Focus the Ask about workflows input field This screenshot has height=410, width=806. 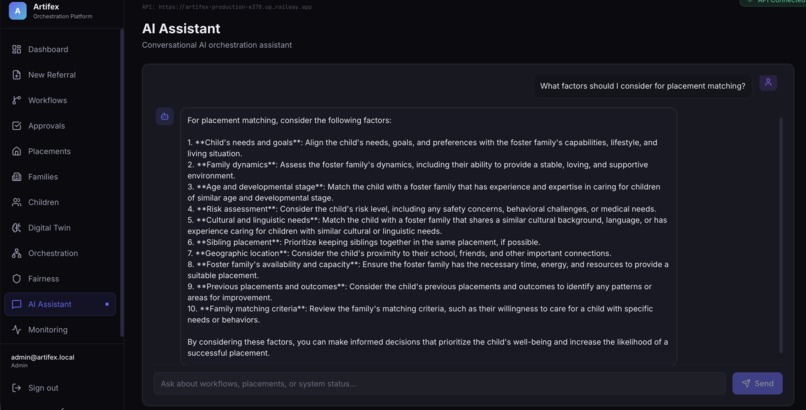(439, 384)
